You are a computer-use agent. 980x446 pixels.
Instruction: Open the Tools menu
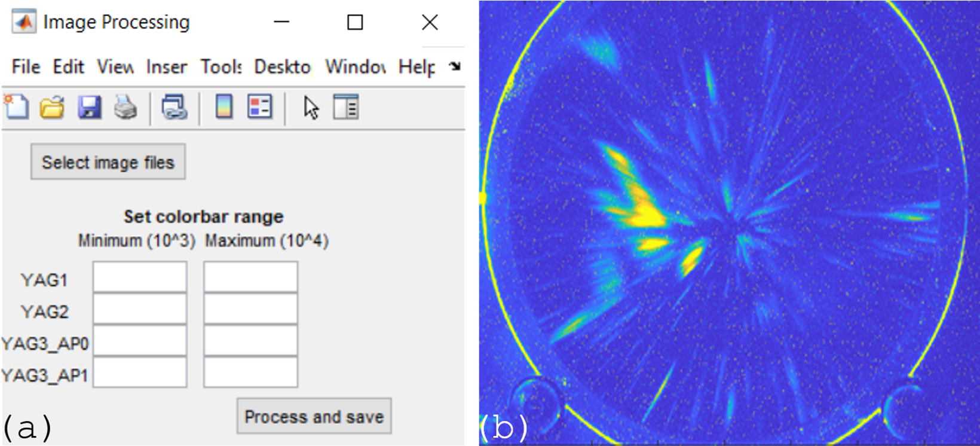[x=221, y=66]
